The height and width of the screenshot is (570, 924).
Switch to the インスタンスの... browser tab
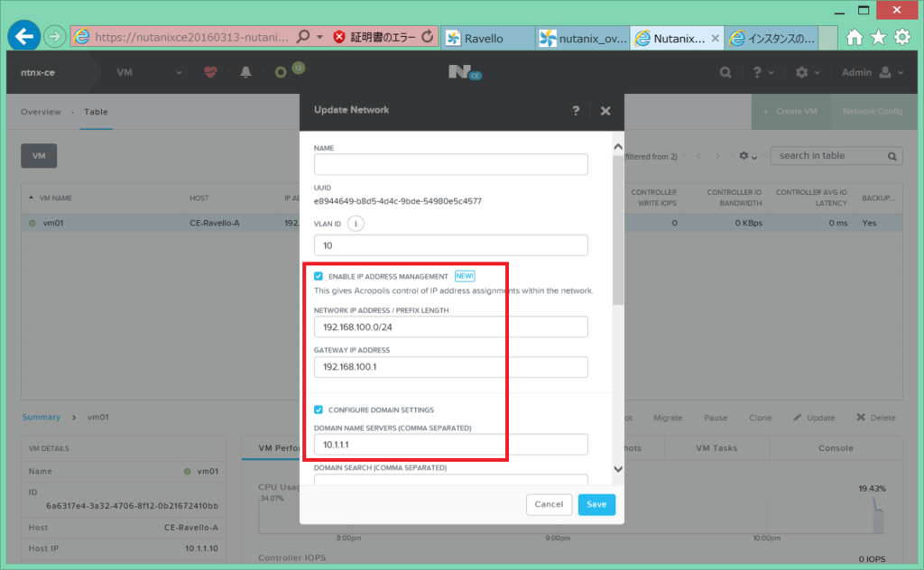[x=772, y=38]
